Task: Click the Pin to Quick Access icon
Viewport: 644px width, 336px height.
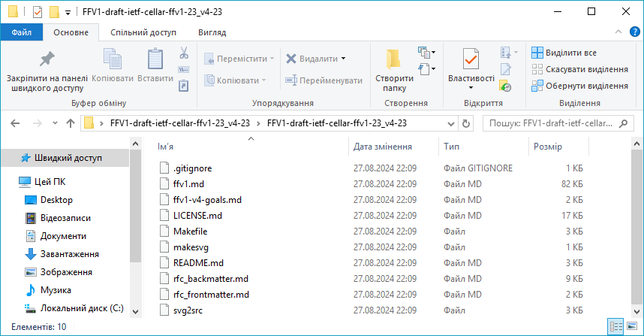Action: click(x=47, y=60)
